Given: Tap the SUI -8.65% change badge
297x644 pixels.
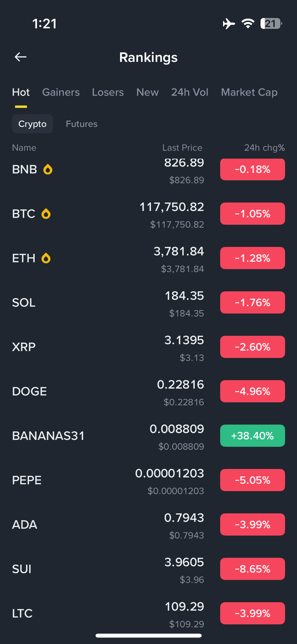Looking at the screenshot, I should point(253,569).
